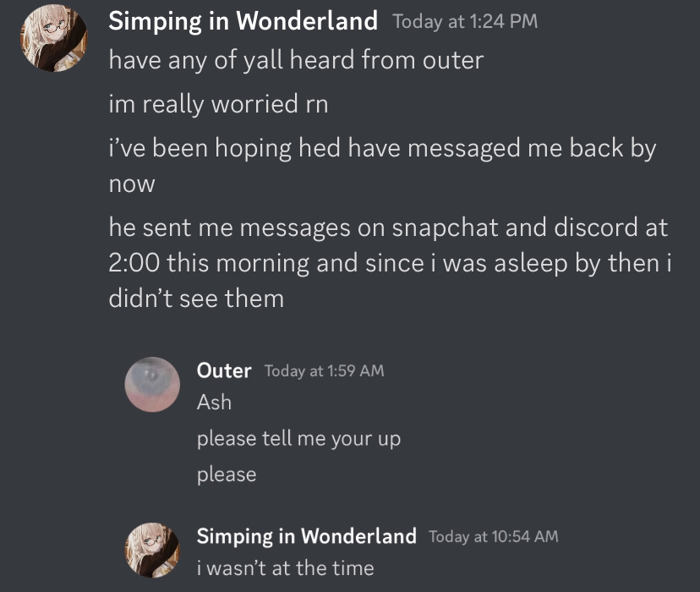Click the 'Today at 10:54 AM' timestamp

(494, 536)
